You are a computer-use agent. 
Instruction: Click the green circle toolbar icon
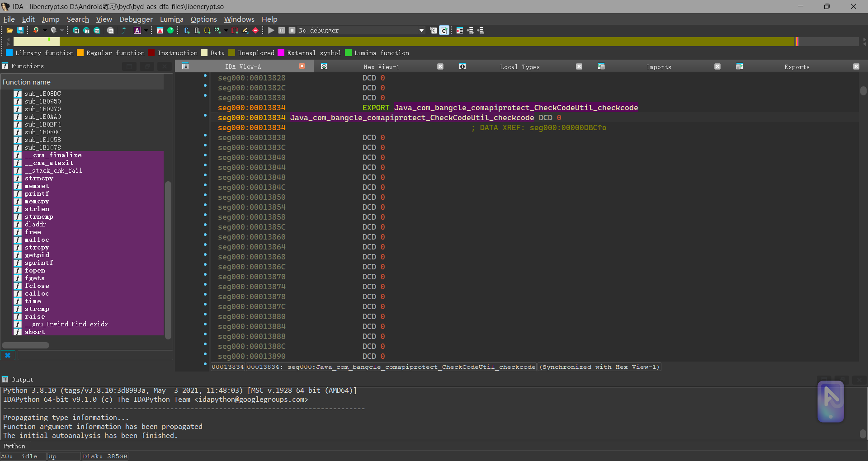click(170, 30)
